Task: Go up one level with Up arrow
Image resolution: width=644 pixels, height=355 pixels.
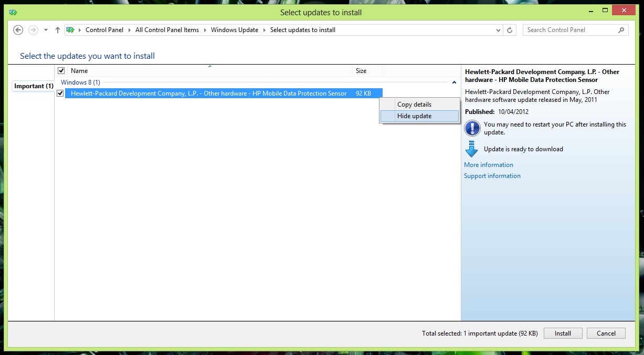Action: click(x=58, y=30)
